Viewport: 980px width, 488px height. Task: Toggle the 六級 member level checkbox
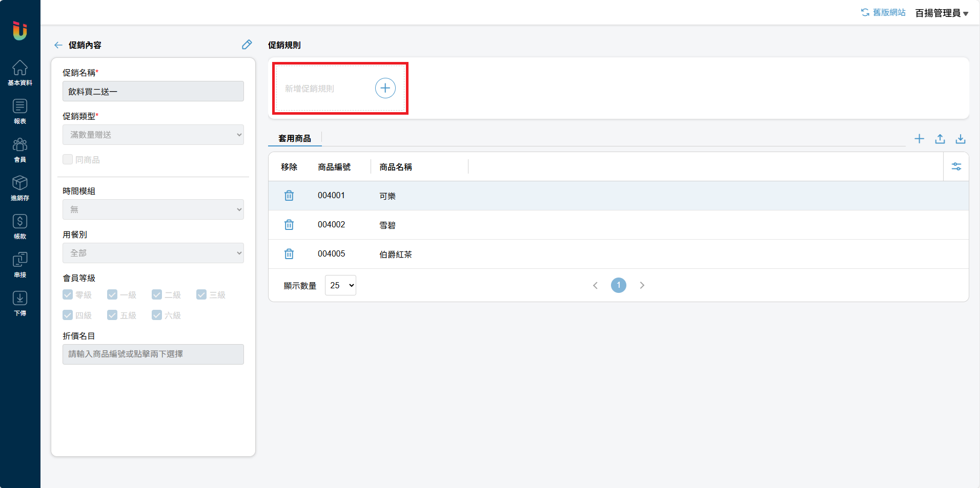click(157, 315)
